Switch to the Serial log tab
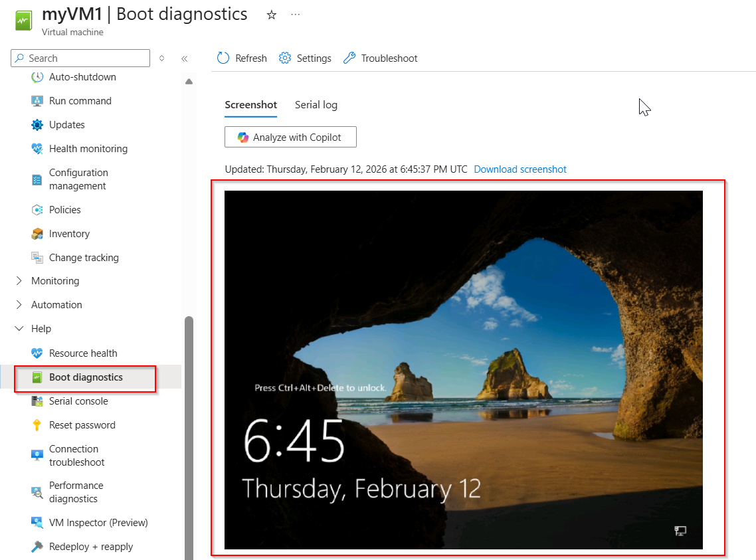Screen dimensions: 756x560 point(316,105)
